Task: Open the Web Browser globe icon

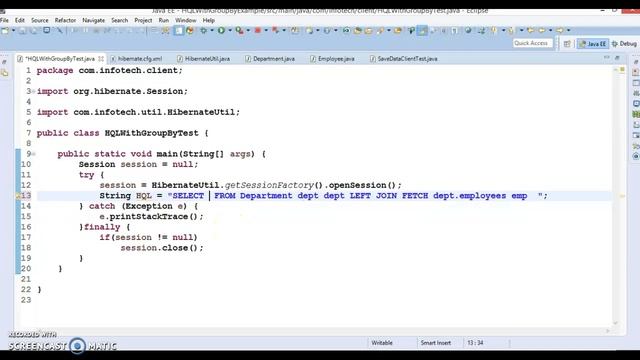Action: pyautogui.click(x=468, y=30)
